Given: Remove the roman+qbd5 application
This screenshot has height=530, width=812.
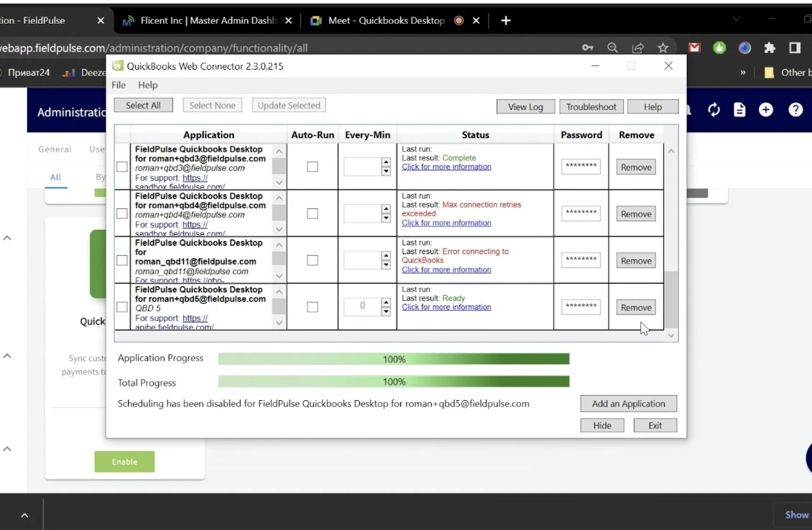Looking at the screenshot, I should coord(636,307).
